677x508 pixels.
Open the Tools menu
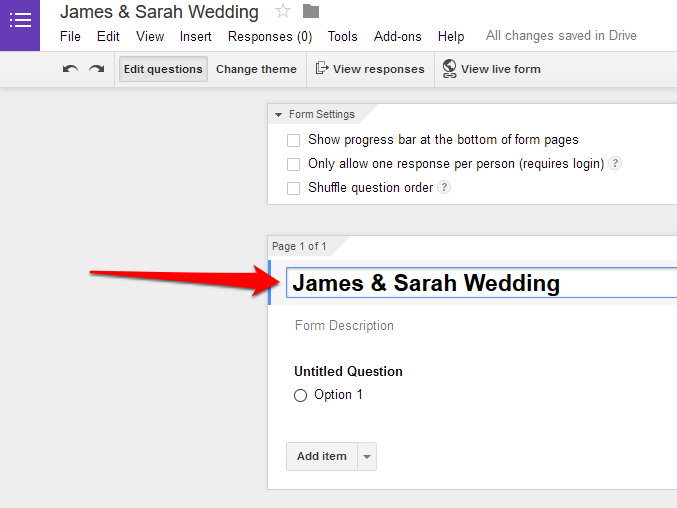point(342,36)
